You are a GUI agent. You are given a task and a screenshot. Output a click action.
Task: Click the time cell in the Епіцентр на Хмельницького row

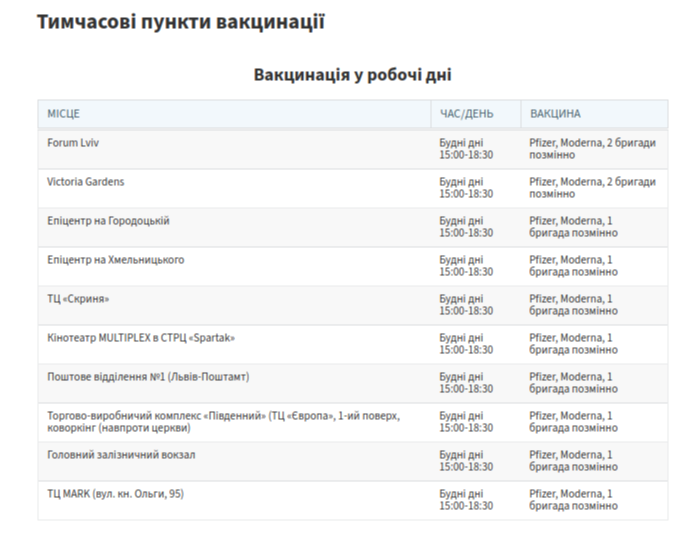tap(476, 266)
